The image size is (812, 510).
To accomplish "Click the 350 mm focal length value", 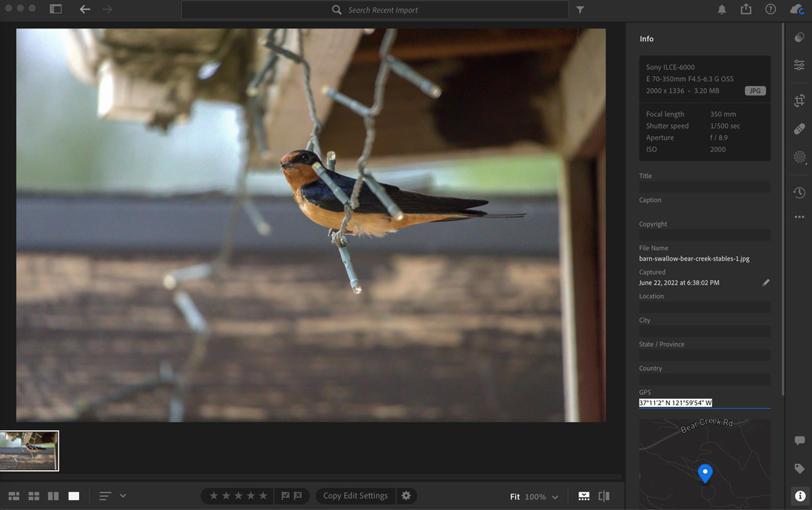I will pos(723,114).
